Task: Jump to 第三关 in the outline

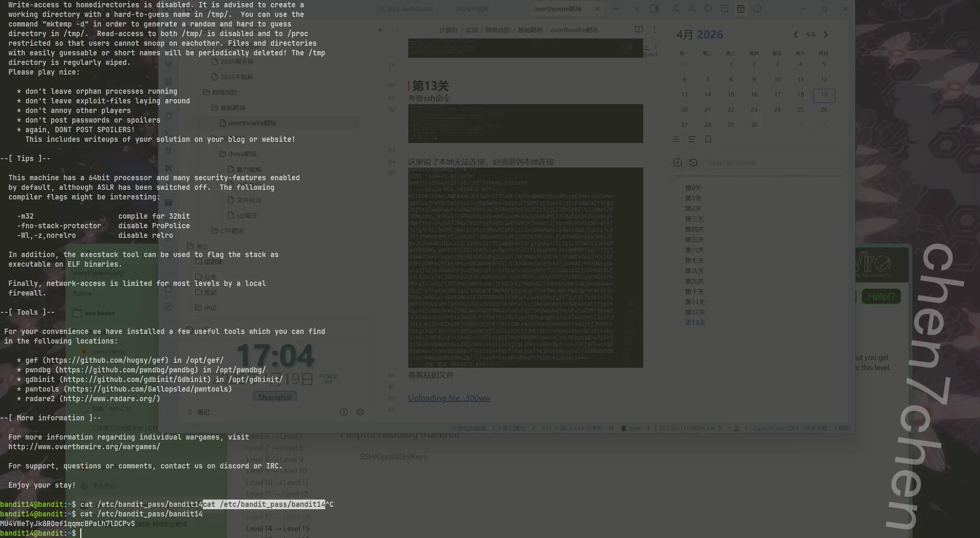Action: tap(694, 219)
